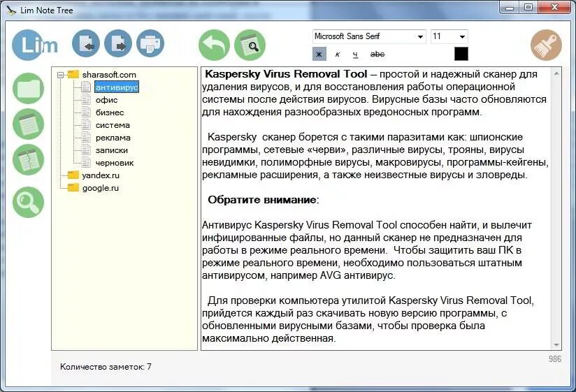Open the Microsoft Sans Serif font dropdown

click(x=420, y=37)
